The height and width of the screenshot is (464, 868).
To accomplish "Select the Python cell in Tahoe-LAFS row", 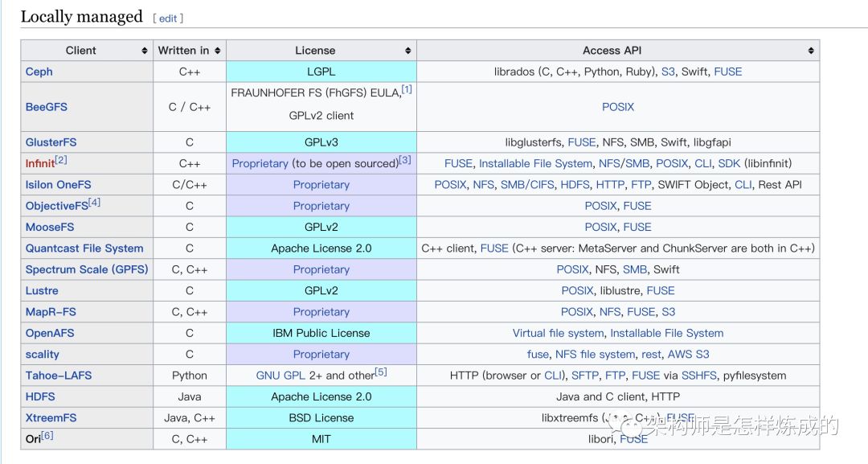I will pos(190,376).
